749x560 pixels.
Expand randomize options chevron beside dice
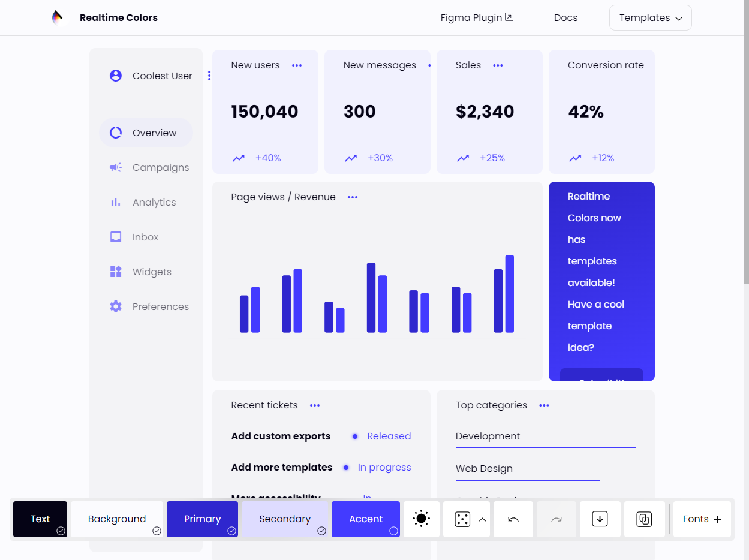482,519
